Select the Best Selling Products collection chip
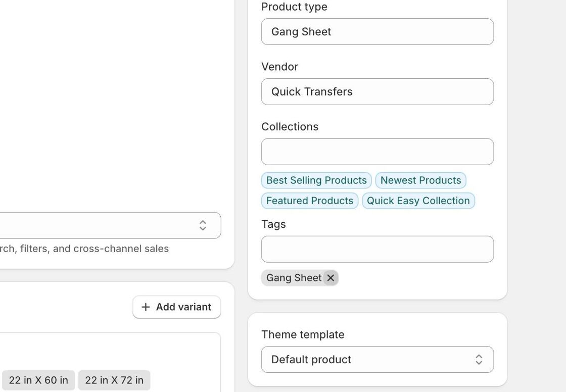The image size is (566, 392). (x=316, y=180)
